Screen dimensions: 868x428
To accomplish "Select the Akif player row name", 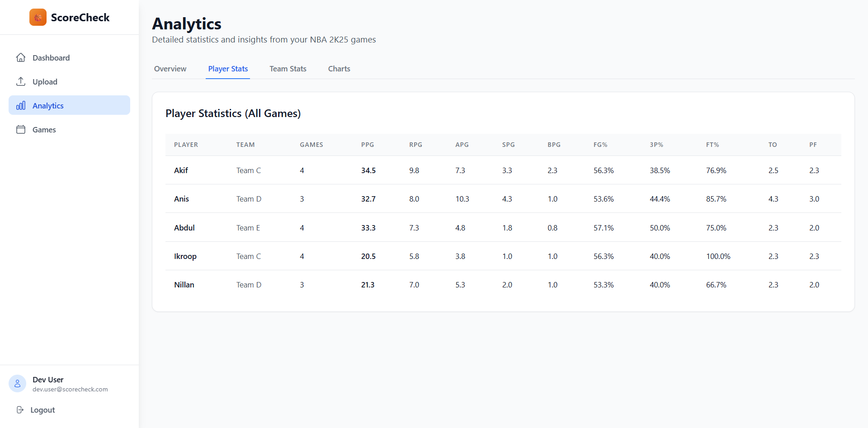I will (181, 170).
